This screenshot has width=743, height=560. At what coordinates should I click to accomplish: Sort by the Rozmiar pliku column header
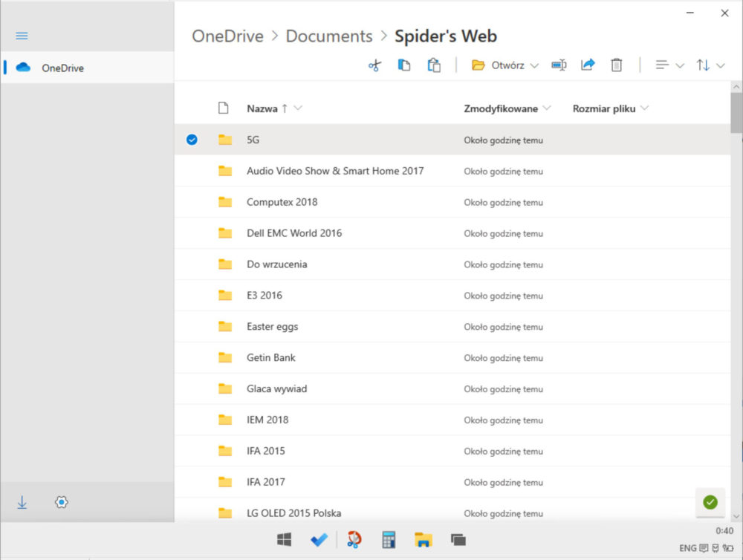(x=604, y=109)
